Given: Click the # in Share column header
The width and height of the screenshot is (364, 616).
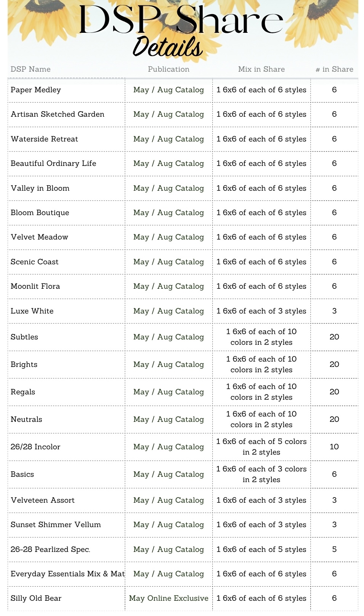Looking at the screenshot, I should click(334, 69).
